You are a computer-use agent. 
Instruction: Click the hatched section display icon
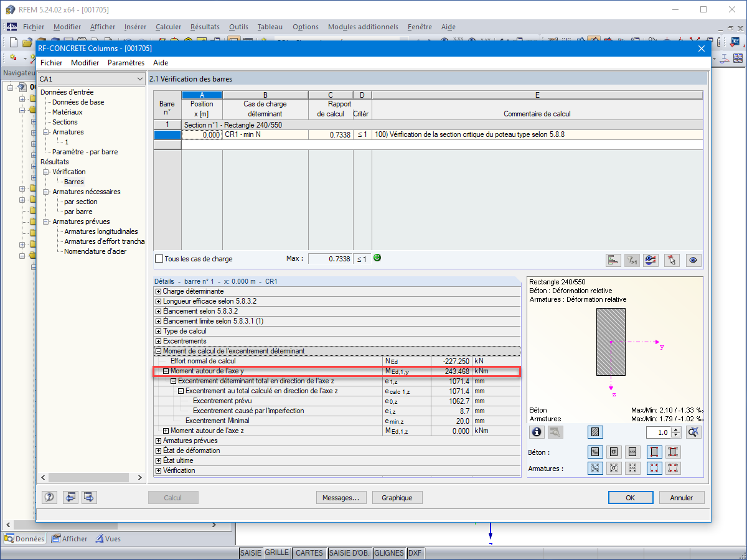click(x=595, y=432)
